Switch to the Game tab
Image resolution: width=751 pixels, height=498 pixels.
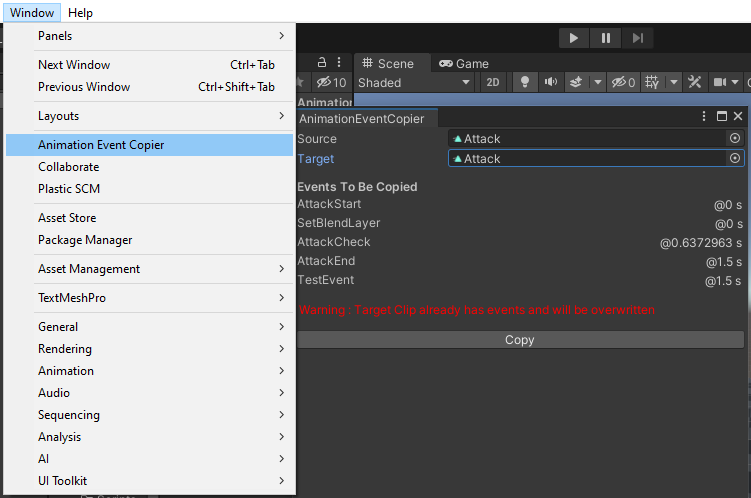click(x=464, y=63)
